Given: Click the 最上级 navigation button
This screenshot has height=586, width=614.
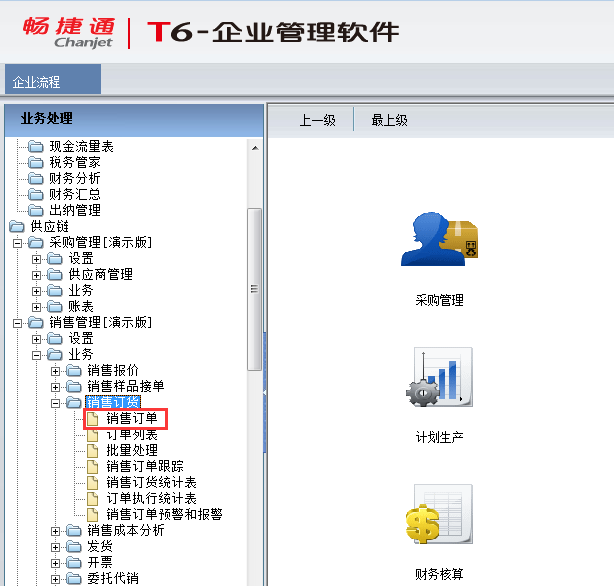Looking at the screenshot, I should (x=389, y=121).
